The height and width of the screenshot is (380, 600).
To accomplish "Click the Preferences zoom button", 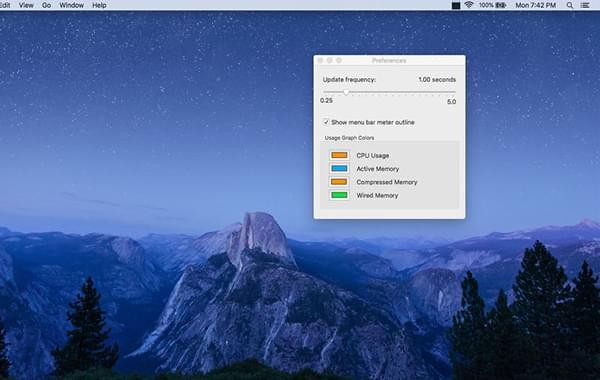I will click(339, 60).
